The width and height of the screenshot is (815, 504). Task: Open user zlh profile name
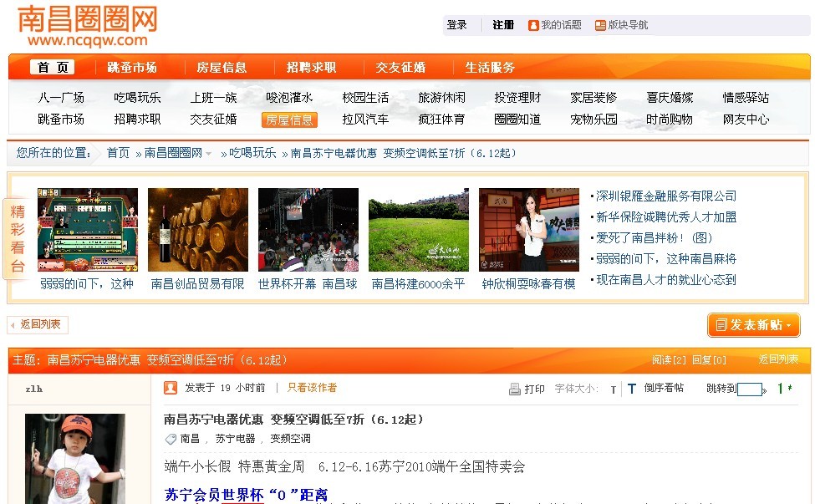(x=33, y=389)
